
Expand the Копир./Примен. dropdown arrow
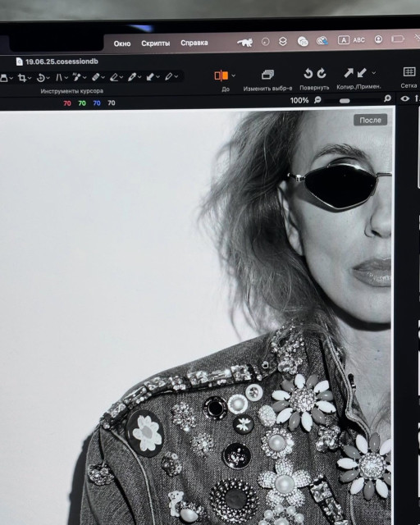[x=374, y=73]
